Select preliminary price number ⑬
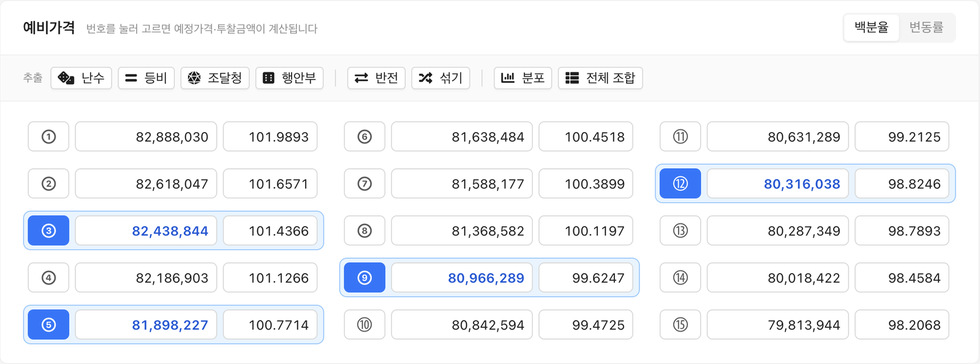The image size is (980, 364). pyautogui.click(x=680, y=231)
